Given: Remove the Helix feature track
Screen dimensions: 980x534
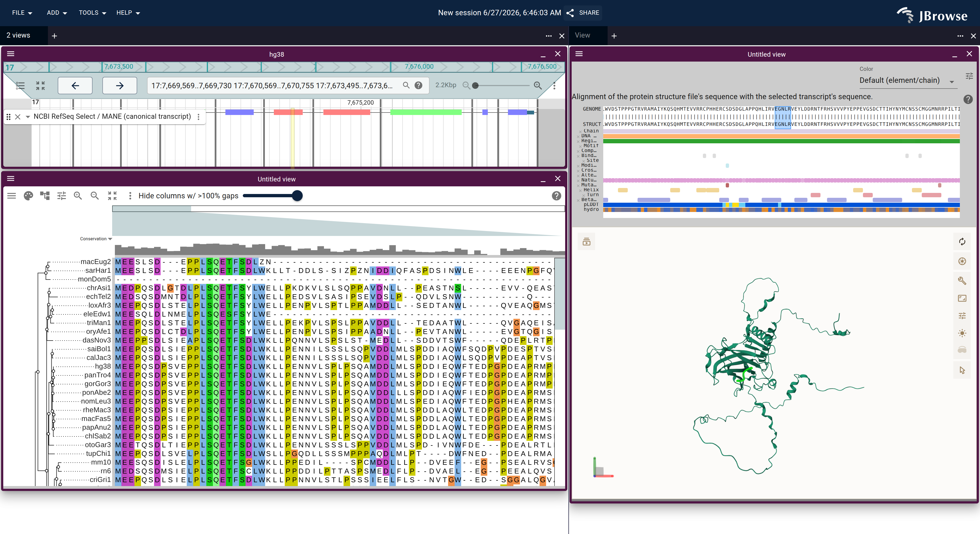Looking at the screenshot, I should (581, 190).
